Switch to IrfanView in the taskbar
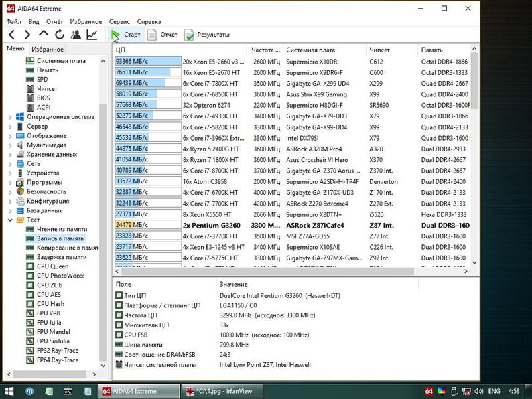 click(x=222, y=391)
